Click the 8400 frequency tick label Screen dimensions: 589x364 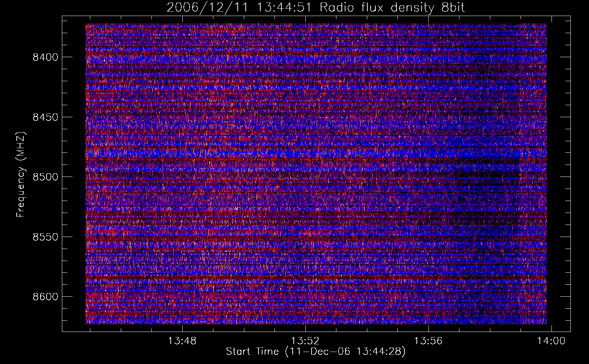coord(45,57)
